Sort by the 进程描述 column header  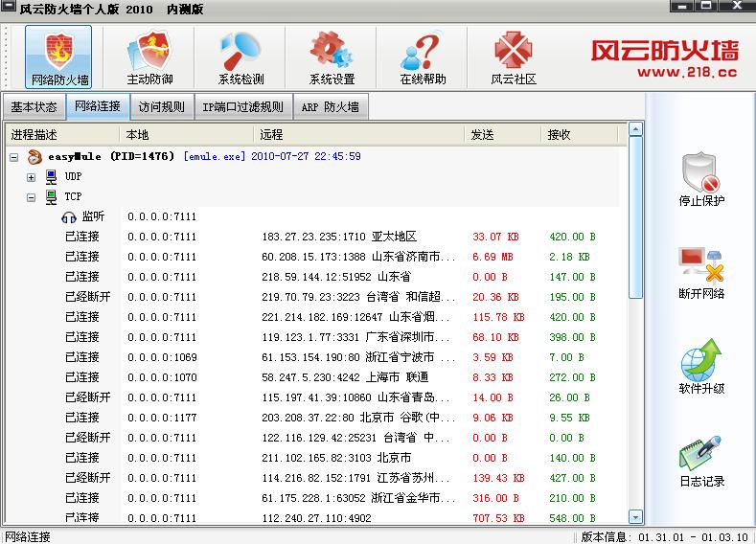[x=62, y=134]
